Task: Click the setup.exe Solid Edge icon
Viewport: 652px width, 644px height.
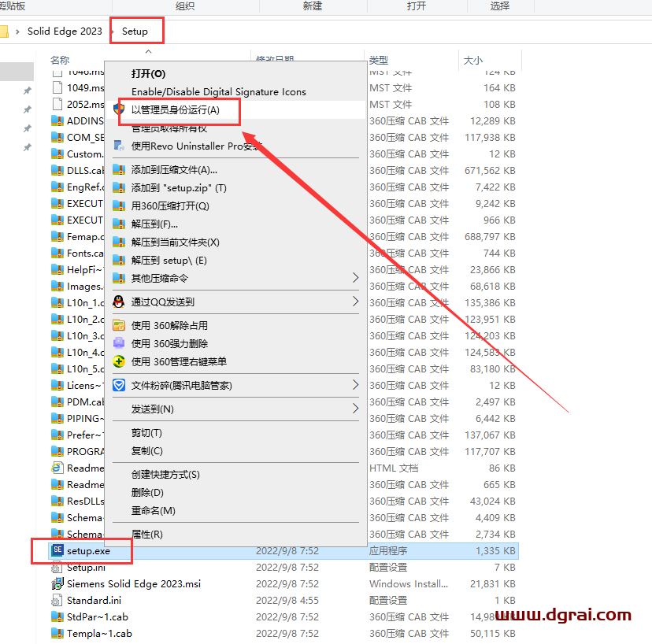Action: (x=57, y=550)
